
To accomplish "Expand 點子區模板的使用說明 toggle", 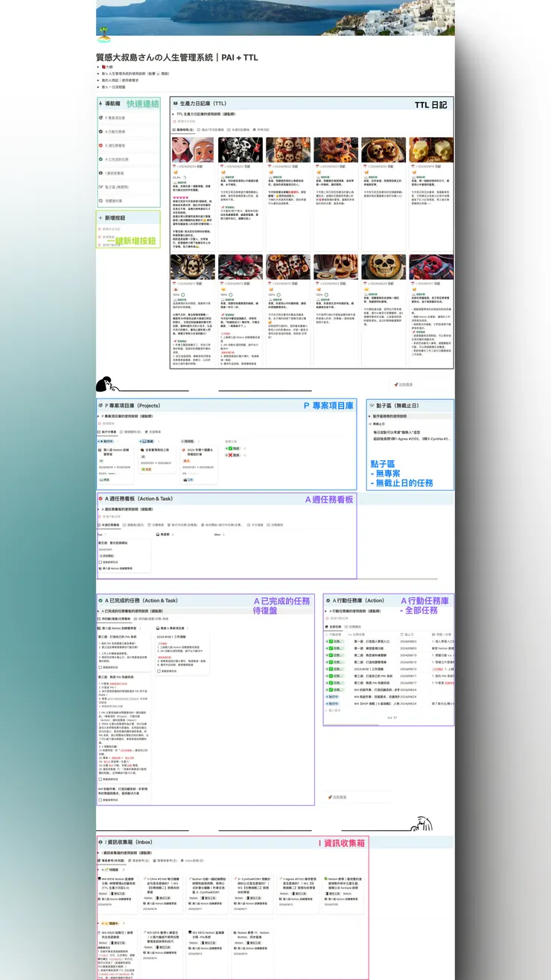I will [x=369, y=416].
